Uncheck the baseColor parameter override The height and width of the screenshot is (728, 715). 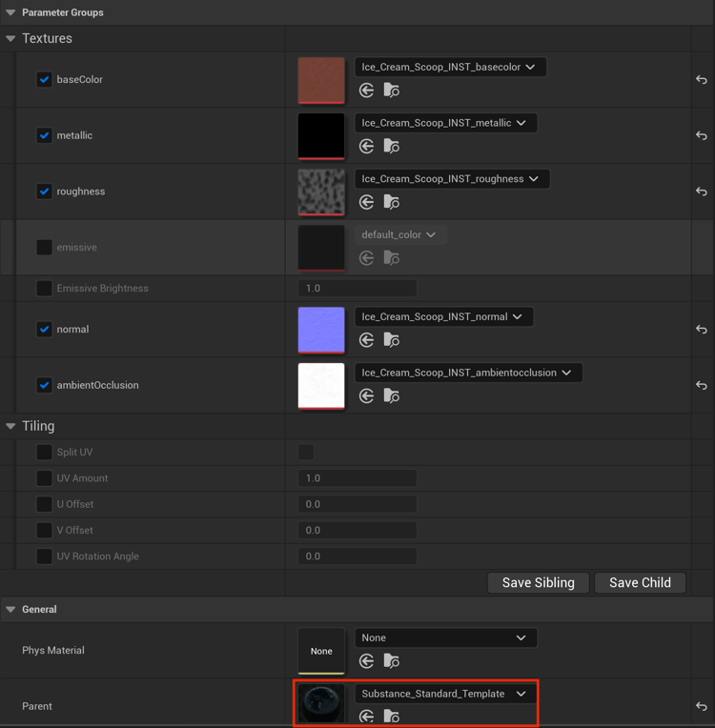44,79
